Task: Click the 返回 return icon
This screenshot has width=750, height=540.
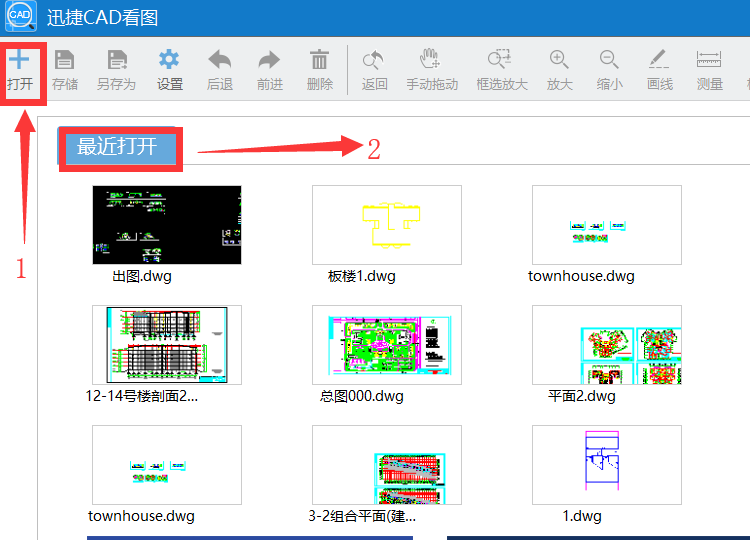Action: (x=374, y=60)
